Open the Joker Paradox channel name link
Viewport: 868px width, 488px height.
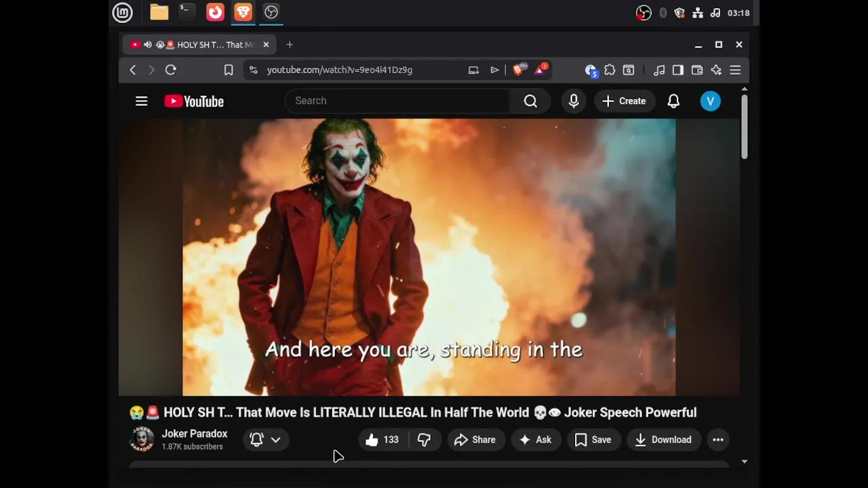coord(195,434)
